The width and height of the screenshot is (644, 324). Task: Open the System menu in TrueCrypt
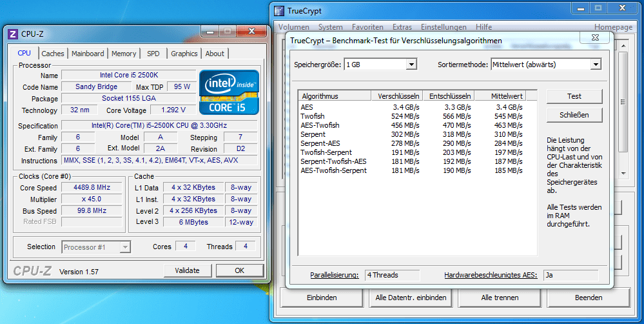330,27
